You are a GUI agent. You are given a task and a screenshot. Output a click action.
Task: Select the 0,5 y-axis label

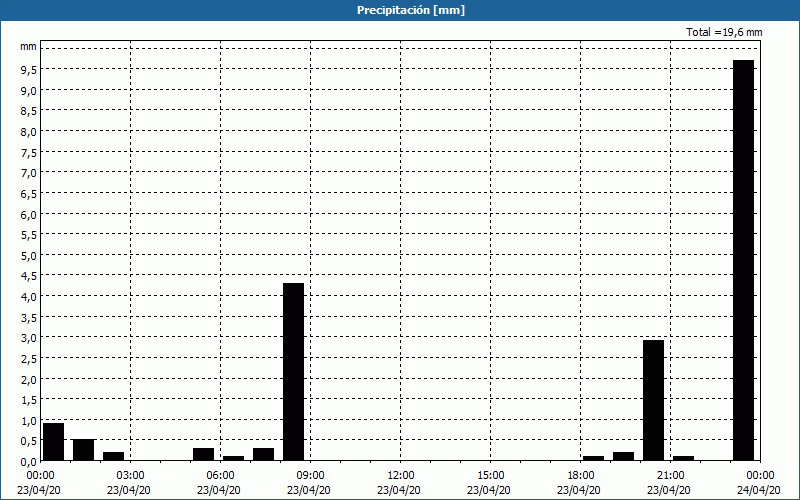[x=29, y=441]
